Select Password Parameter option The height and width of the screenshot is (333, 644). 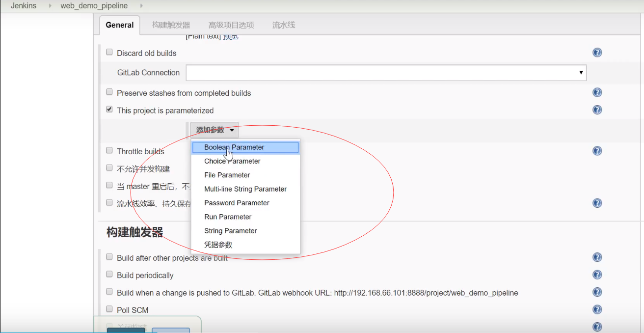[x=245, y=203]
